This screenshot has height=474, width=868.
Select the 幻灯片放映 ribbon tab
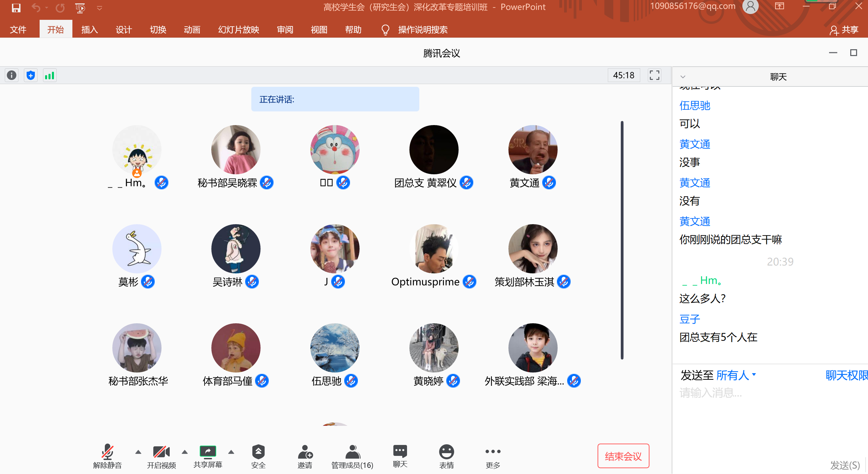[239, 30]
